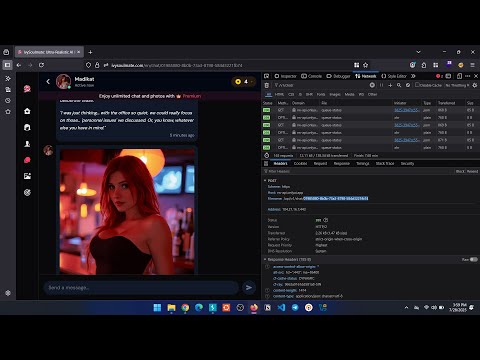Open the gallery image icon in site sidebar
Viewport: 480px width, 360px height.
[27, 176]
